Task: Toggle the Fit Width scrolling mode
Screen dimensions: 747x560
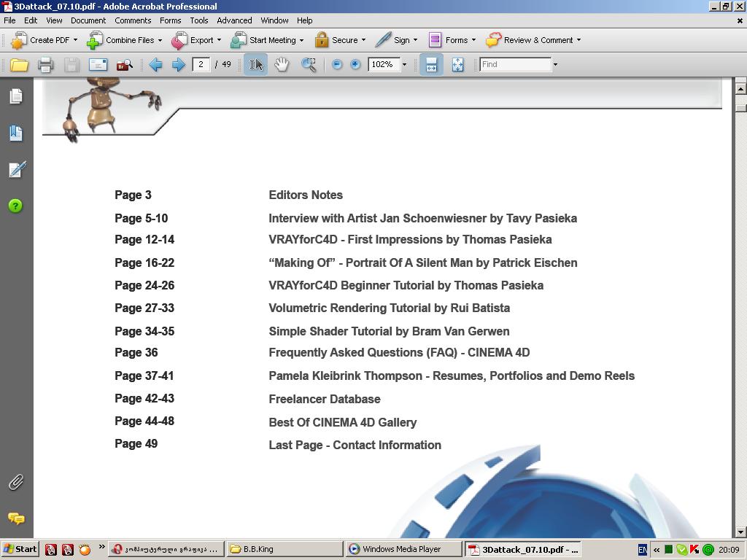Action: [431, 65]
